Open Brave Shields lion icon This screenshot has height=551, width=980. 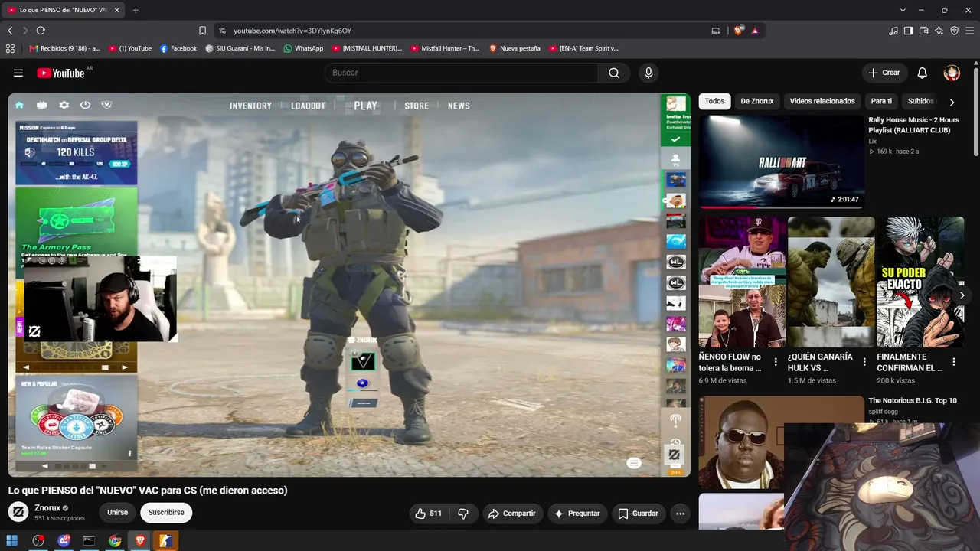738,31
